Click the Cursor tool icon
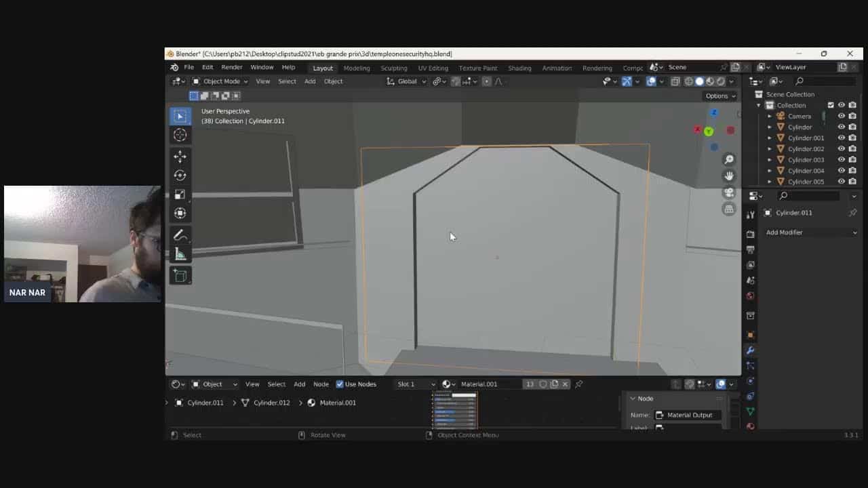Image resolution: width=868 pixels, height=488 pixels. tap(180, 135)
